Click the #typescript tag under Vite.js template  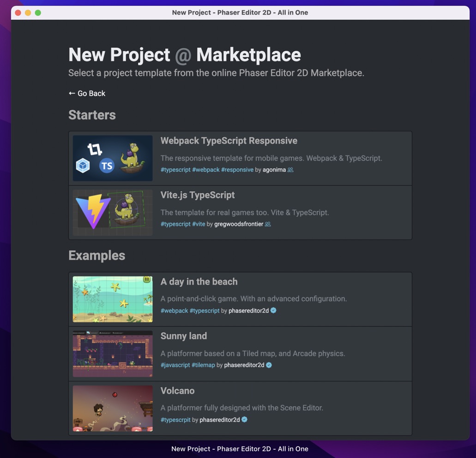coord(175,224)
